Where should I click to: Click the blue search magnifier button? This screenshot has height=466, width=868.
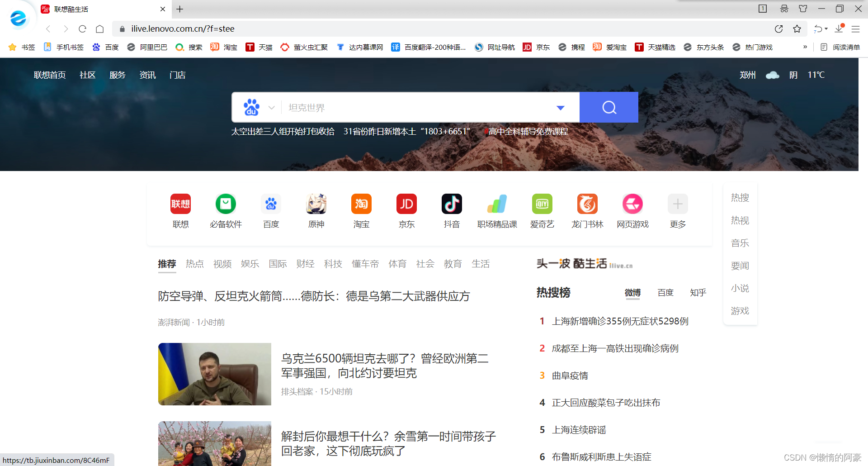(609, 107)
